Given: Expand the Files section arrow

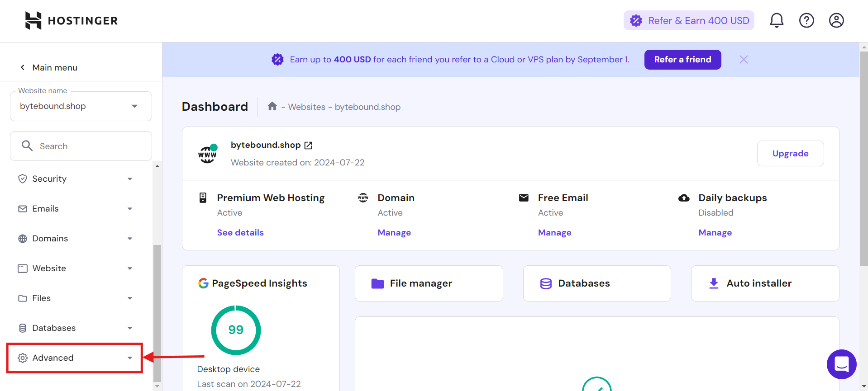Looking at the screenshot, I should click(x=130, y=298).
